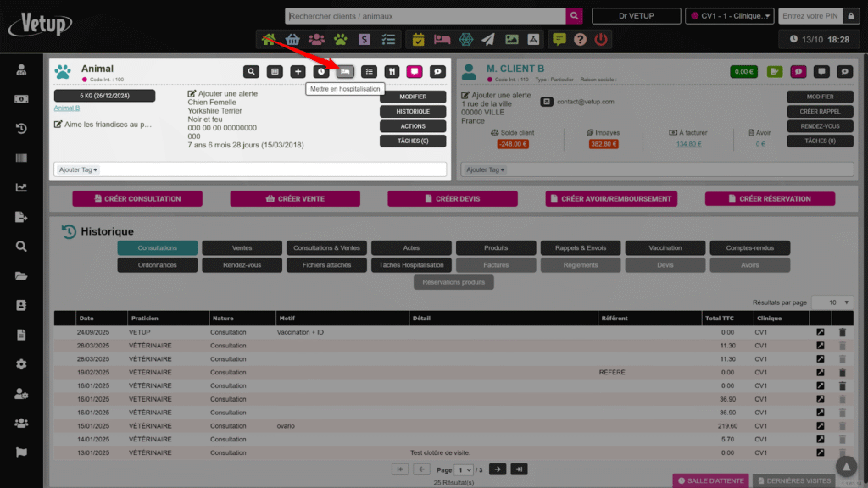Screen dimensions: 868x488
Task: Click the red power logout icon
Action: pyautogui.click(x=601, y=39)
